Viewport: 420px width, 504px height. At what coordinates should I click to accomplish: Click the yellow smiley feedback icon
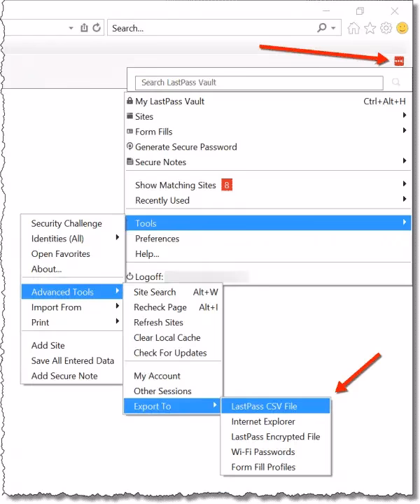(x=402, y=28)
